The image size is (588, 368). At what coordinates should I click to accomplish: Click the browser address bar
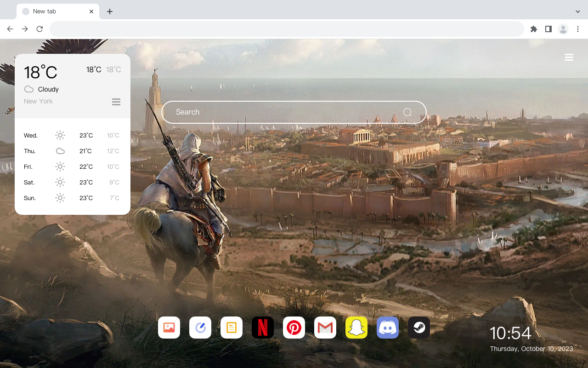287,29
